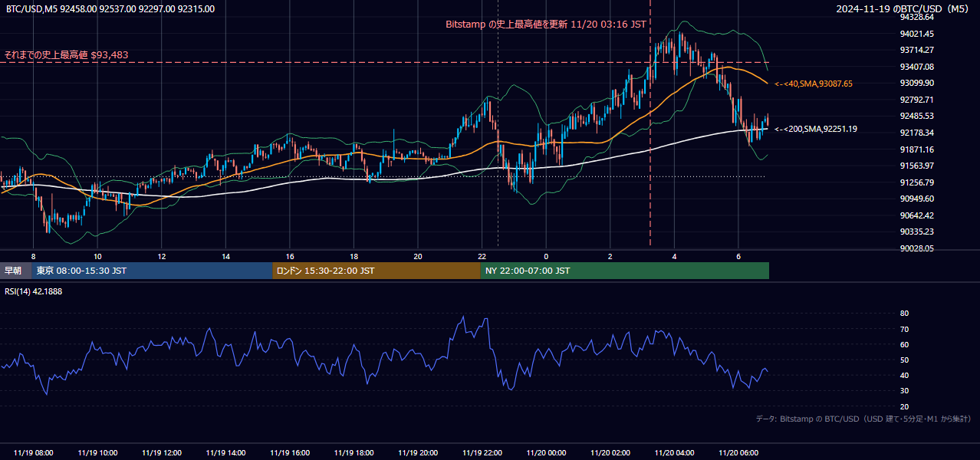
Task: Click hour label 16 under the price chart
Action: point(290,256)
